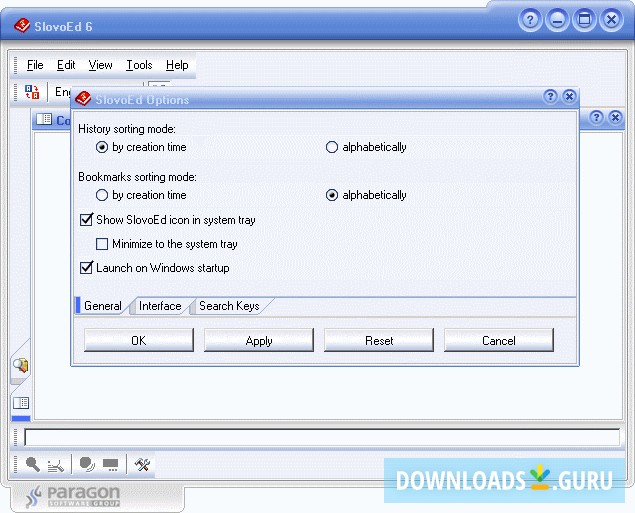Viewport: 635px width, 513px height.
Task: Select Bookmarks sorting alphabetically
Action: pyautogui.click(x=366, y=195)
